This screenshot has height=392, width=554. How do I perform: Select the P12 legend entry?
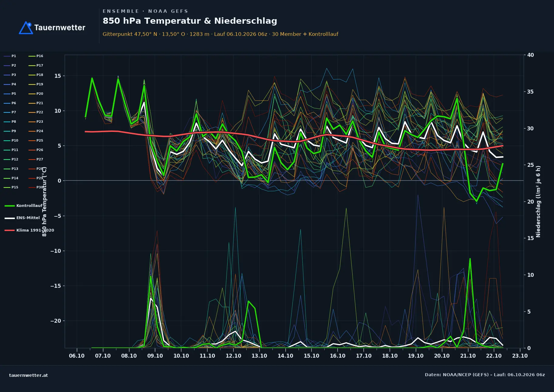11,159
